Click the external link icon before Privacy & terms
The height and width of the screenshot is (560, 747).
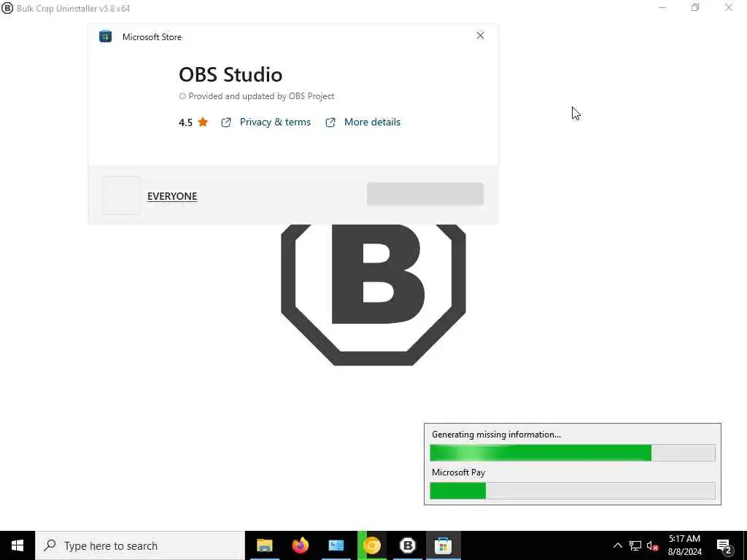click(x=226, y=122)
